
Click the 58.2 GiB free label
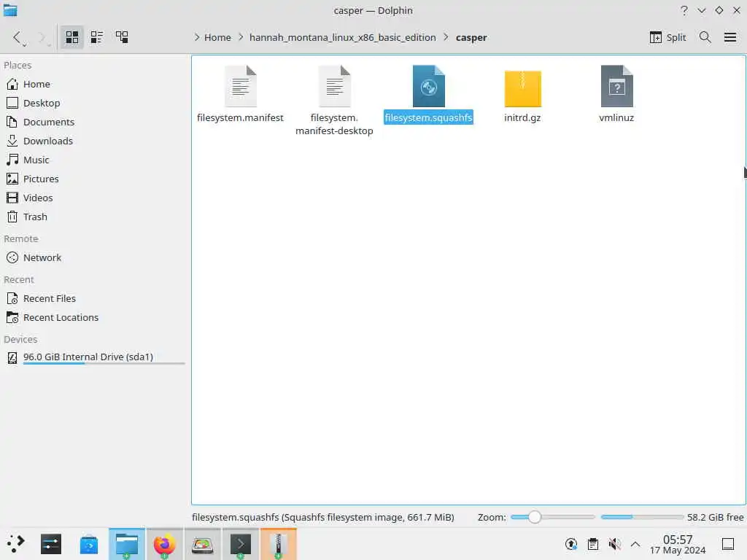(715, 517)
